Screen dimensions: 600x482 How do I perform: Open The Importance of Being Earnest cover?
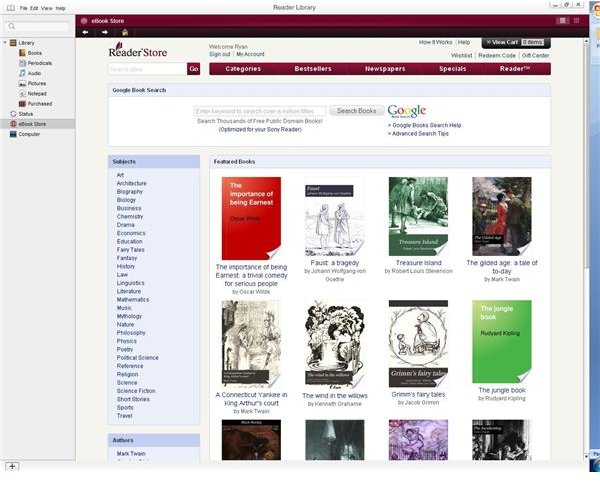click(251, 218)
